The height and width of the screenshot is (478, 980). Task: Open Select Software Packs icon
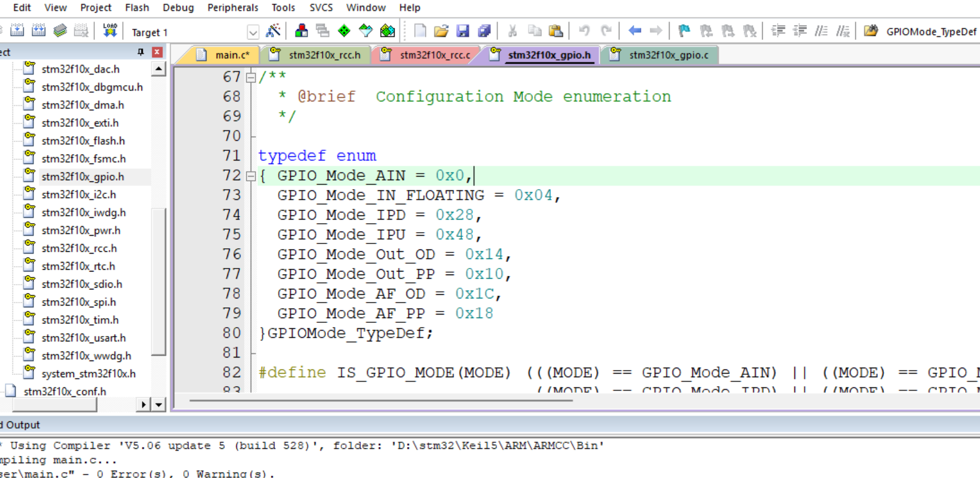(366, 31)
